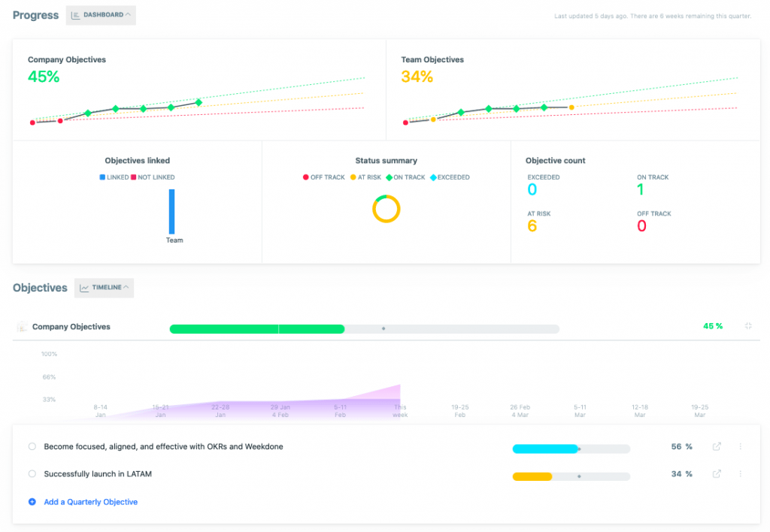Viewport: 770px width, 532px height.
Task: Click the external link icon beside 56 %
Action: 716,446
